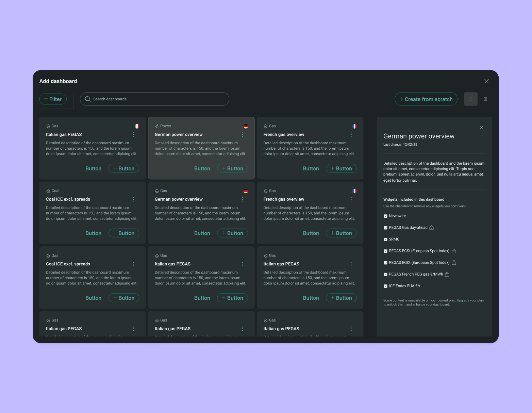The image size is (532, 413).
Task: Switch to grid view layout icon
Action: point(485,99)
